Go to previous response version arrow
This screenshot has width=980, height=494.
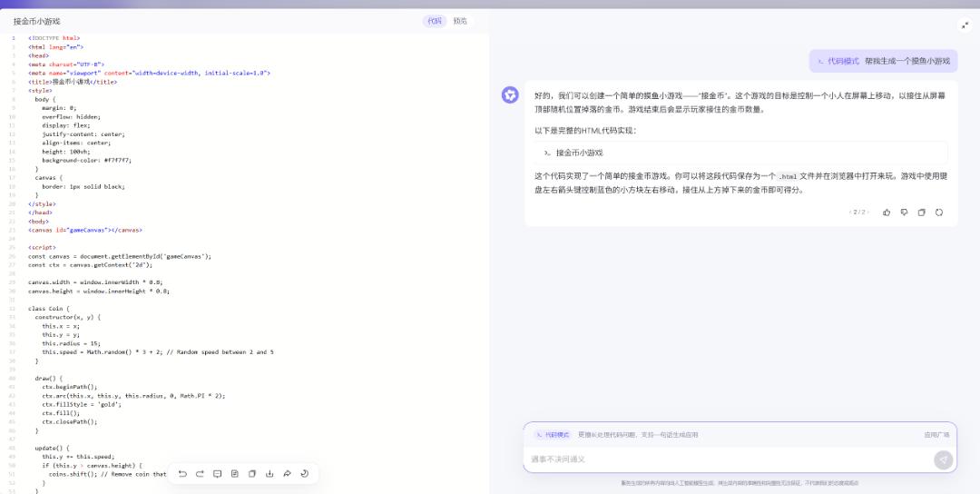pos(850,212)
